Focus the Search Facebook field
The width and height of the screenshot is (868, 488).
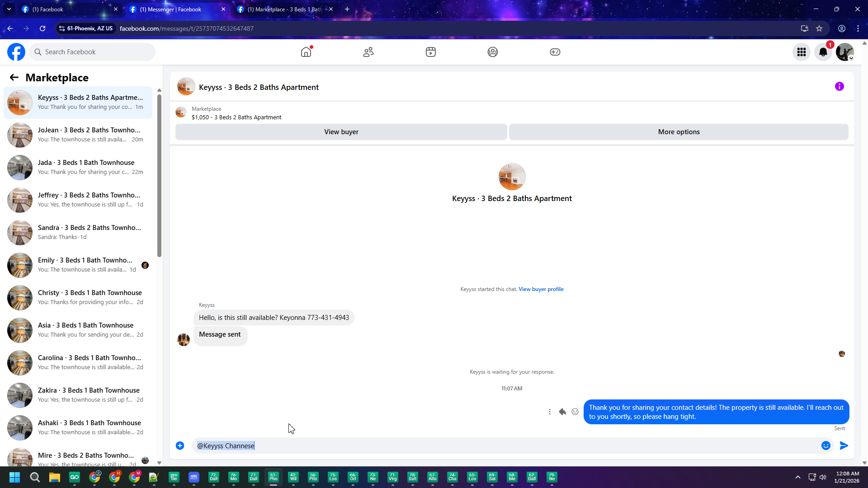click(93, 52)
